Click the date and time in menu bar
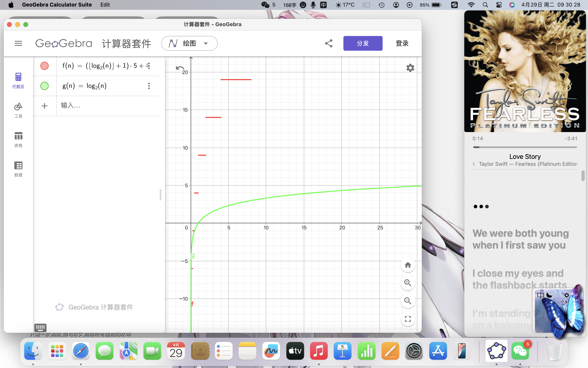Image resolution: width=588 pixels, height=368 pixels. click(x=551, y=5)
